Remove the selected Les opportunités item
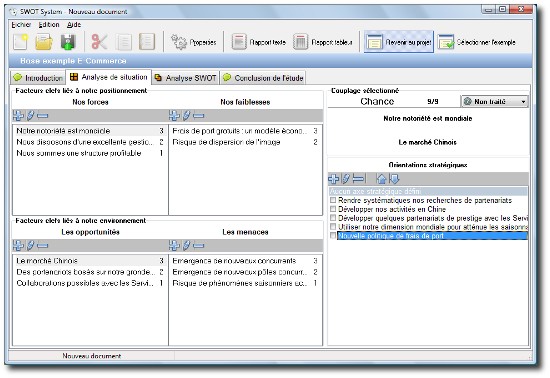550x378 pixels. click(x=42, y=245)
